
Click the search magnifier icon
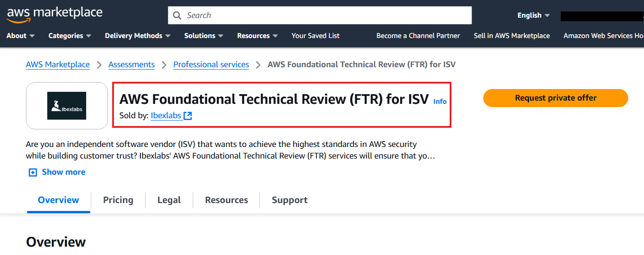177,15
